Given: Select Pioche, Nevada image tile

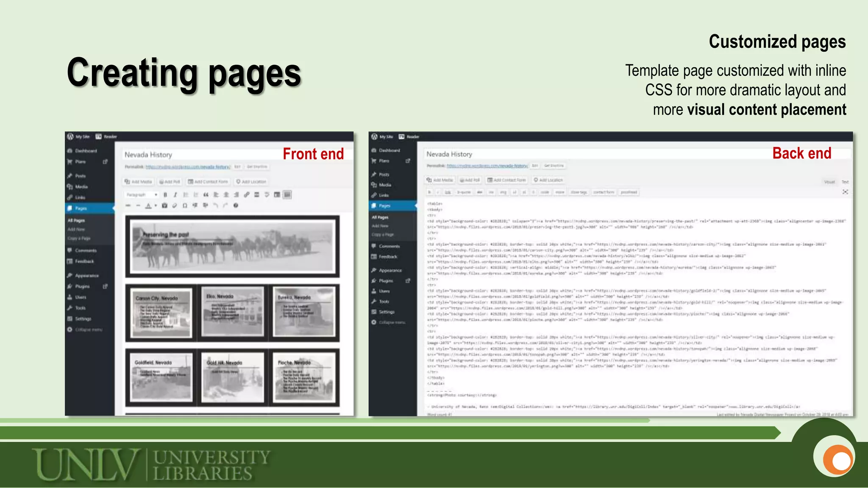Looking at the screenshot, I should [x=304, y=377].
